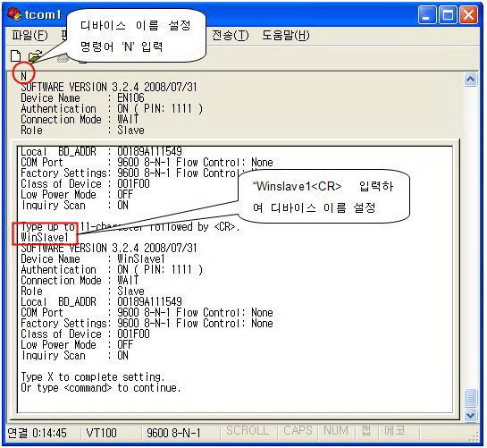Viewport: 487px width, 448px height.
Task: Minimize the tcom1 window
Action: click(x=427, y=15)
